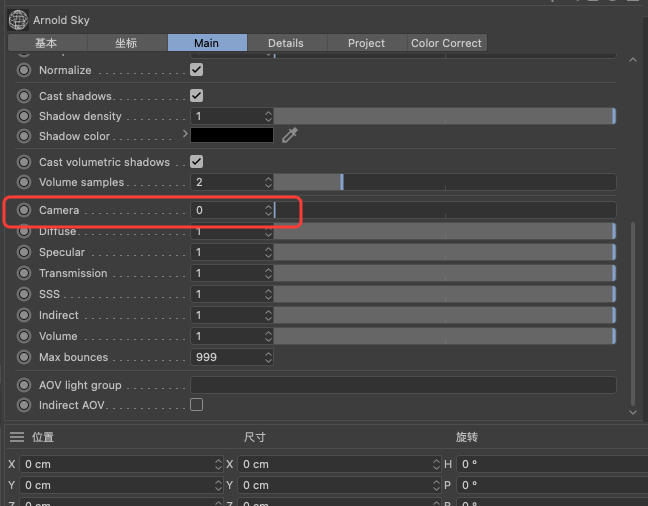Click the position X field stepper
The width and height of the screenshot is (648, 506).
(219, 464)
